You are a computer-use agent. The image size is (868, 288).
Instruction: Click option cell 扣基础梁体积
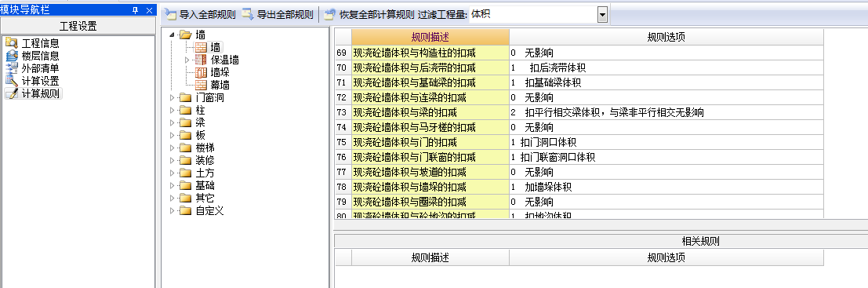[x=666, y=82]
